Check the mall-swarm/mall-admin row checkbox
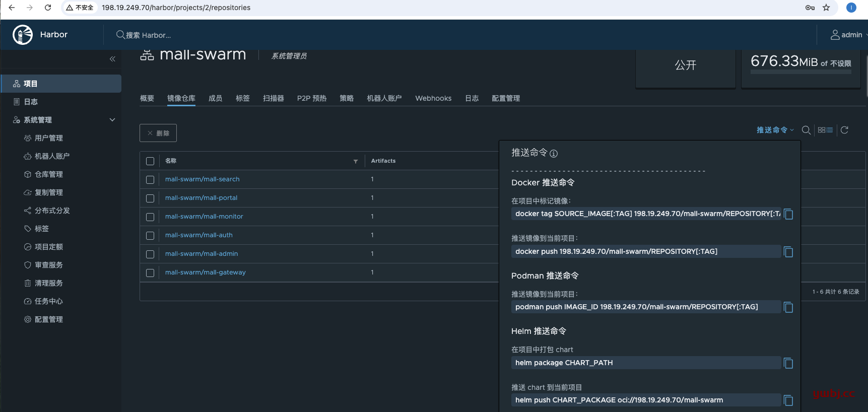 [x=150, y=254]
